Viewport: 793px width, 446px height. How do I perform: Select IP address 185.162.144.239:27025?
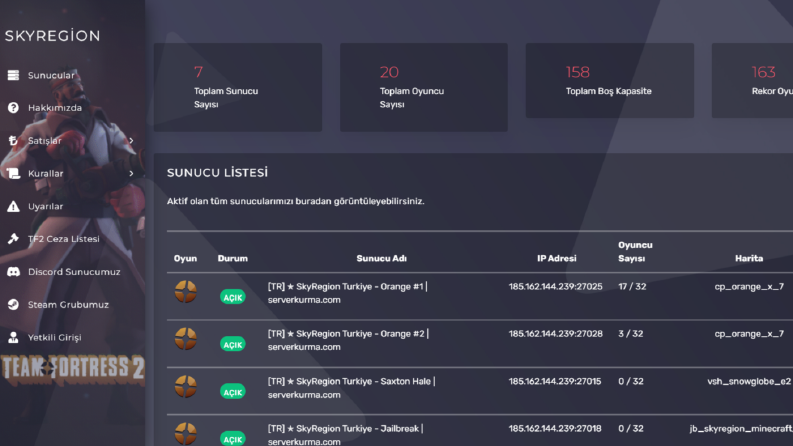(x=555, y=287)
